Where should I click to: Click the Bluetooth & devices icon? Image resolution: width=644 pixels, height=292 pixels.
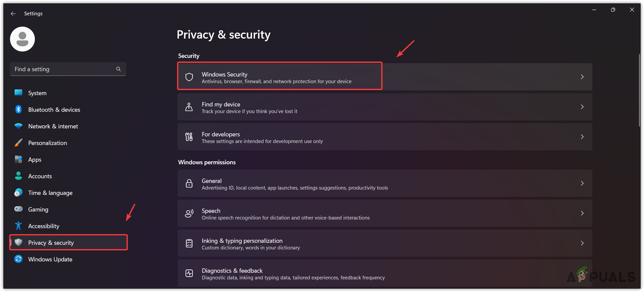tap(19, 109)
